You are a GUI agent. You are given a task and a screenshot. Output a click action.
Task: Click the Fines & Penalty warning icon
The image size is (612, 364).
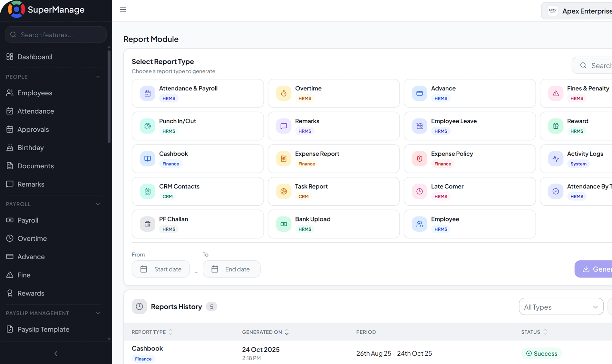pos(556,93)
